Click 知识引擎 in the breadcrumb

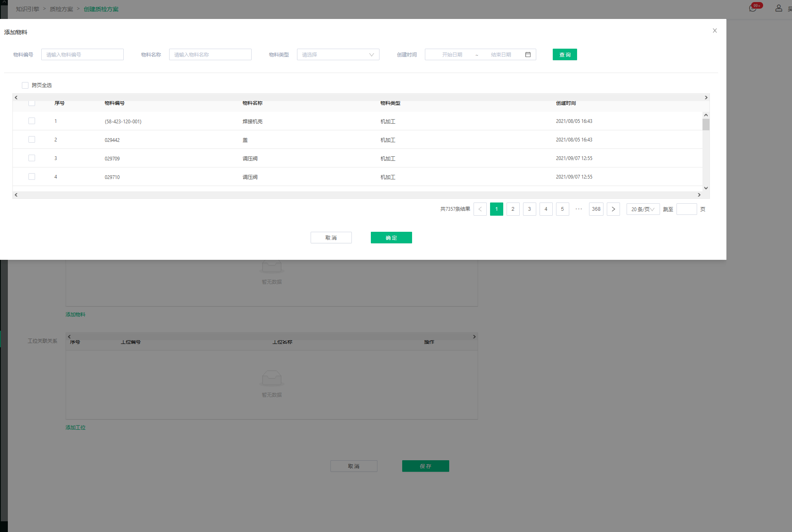pos(28,9)
